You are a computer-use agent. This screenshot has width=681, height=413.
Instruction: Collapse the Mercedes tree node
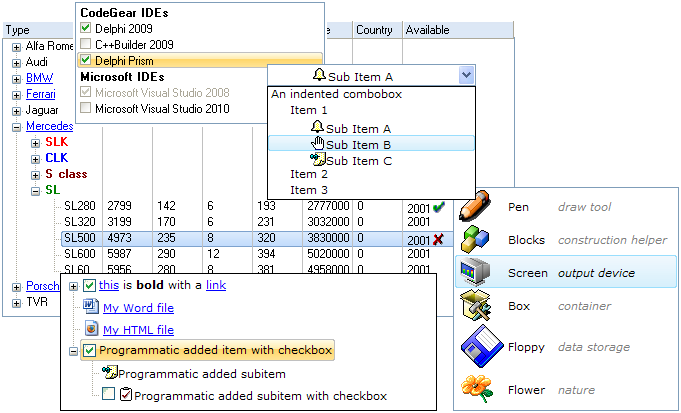coord(16,127)
